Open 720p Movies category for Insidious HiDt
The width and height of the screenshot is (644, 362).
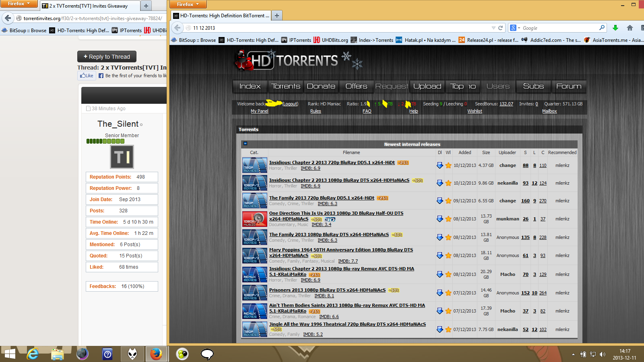coord(255,165)
